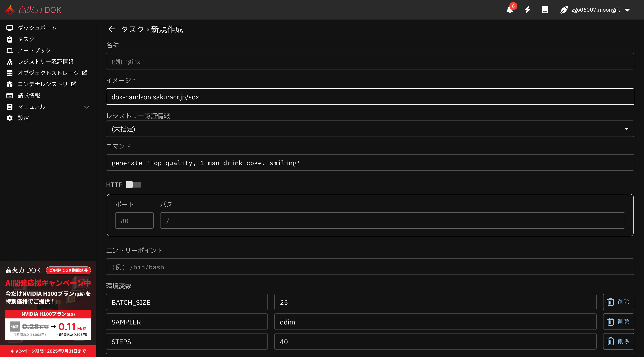The height and width of the screenshot is (357, 644).
Task: Toggle the HTTP switch
Action: (133, 185)
